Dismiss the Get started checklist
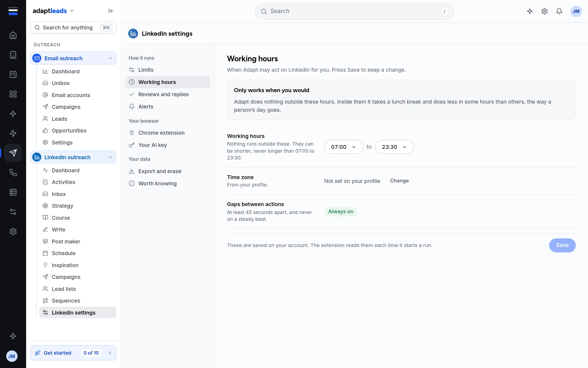588x368 pixels. coord(110,353)
